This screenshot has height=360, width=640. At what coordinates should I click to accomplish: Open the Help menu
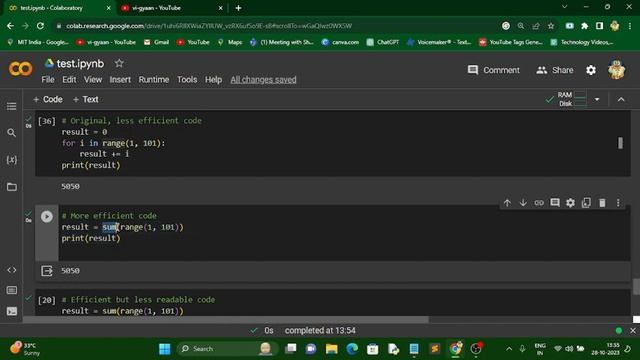213,80
